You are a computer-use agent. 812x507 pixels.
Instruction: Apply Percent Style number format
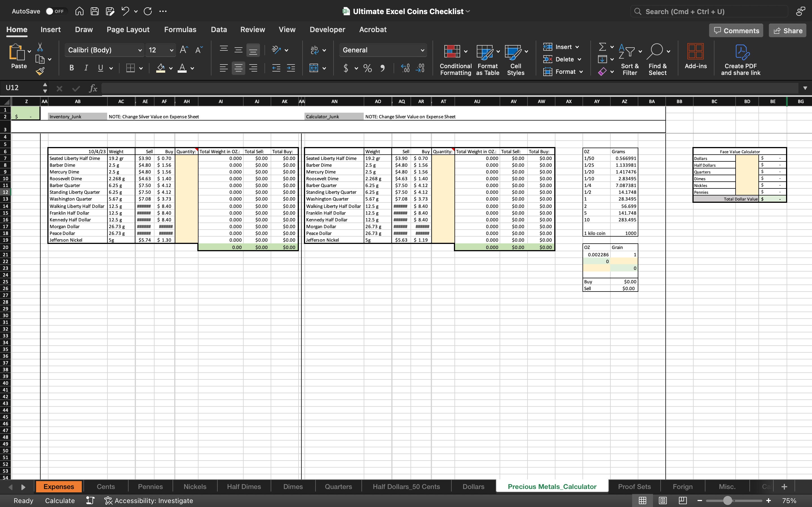tap(367, 68)
